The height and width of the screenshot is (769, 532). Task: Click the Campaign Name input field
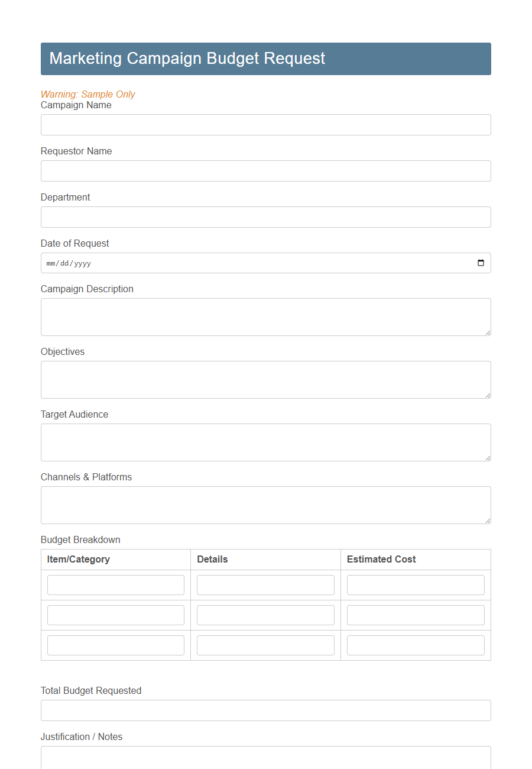(x=265, y=125)
